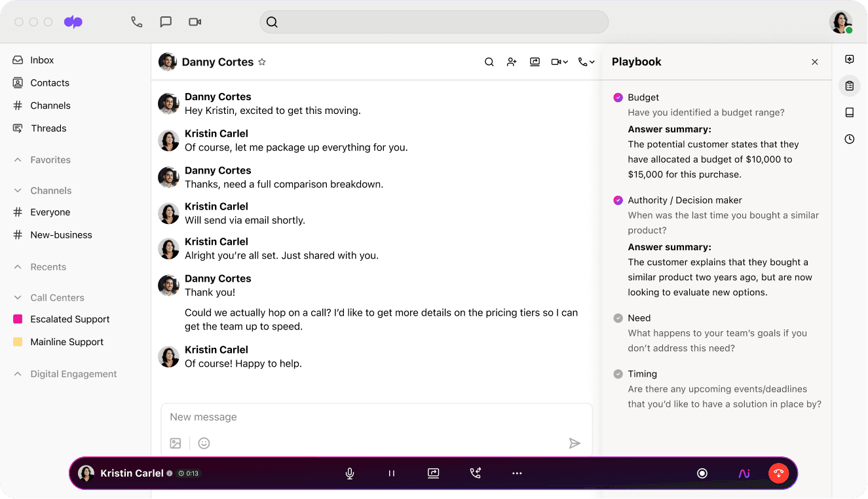Viewport: 868px width, 499px height.
Task: Select the notes icon below the Playbook icon
Action: coord(849,112)
